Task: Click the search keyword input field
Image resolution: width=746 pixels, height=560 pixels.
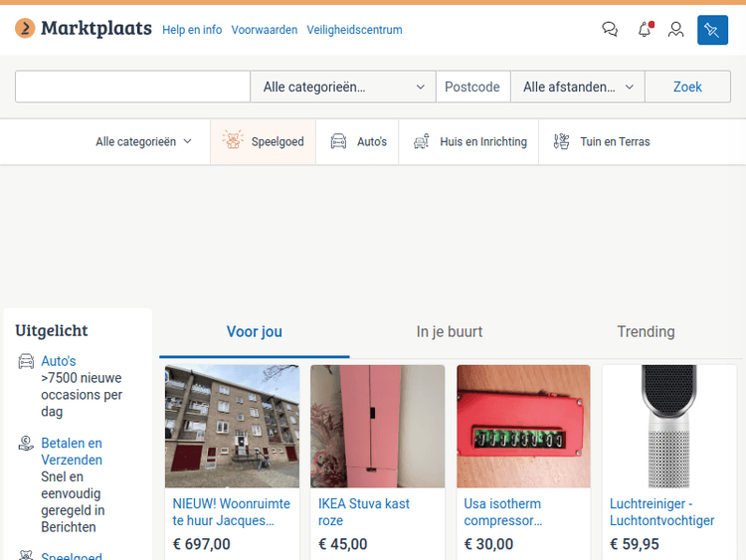Action: [132, 87]
